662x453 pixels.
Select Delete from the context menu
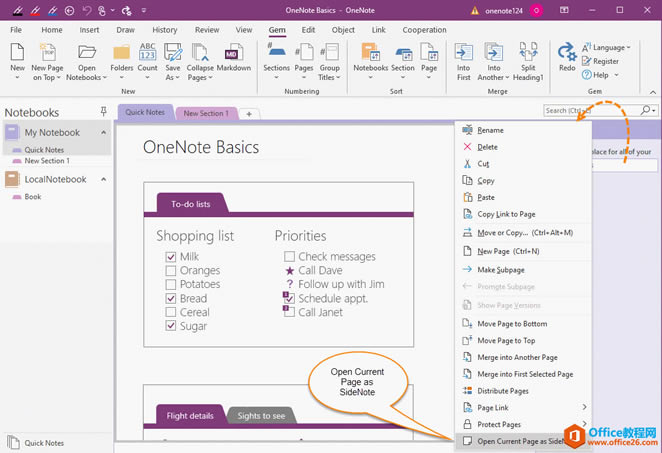tap(488, 147)
